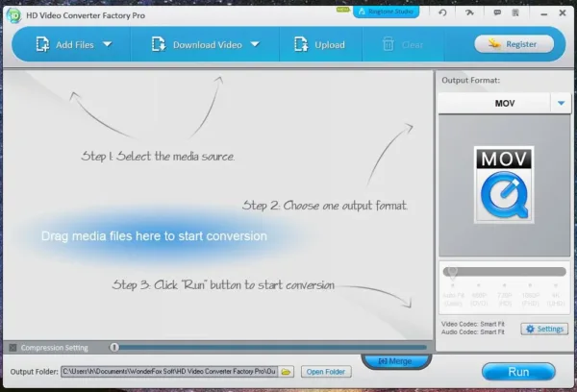Screen dimensions: 577x392
Task: Click the yellow browse folder icon
Action: 286,372
